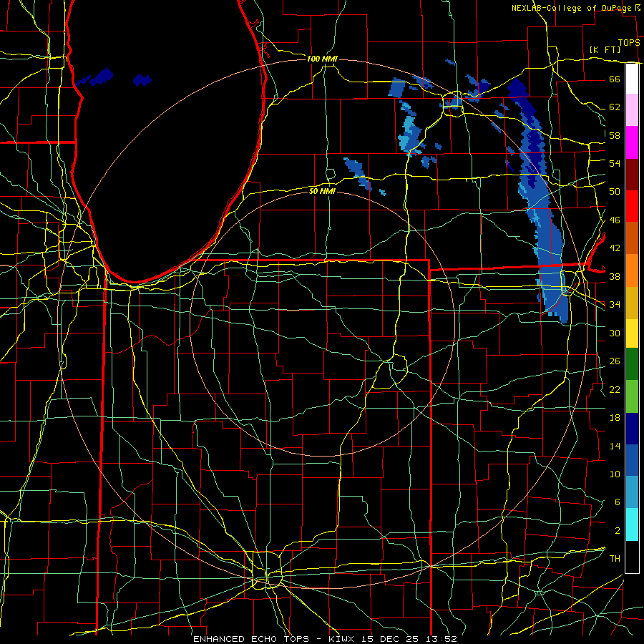Click the "TOPS" legend title
The height and width of the screenshot is (644, 644).
(x=629, y=43)
